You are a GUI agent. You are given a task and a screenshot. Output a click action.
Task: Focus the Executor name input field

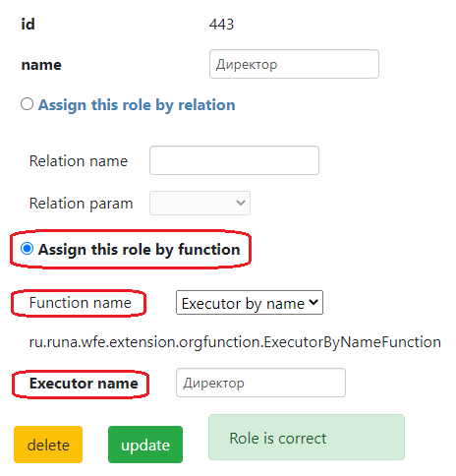[260, 383]
